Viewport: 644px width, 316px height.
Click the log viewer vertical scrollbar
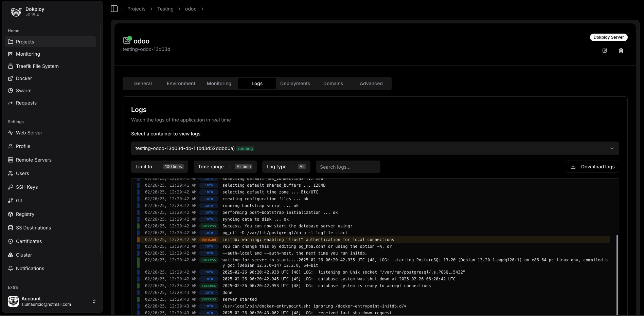[617, 275]
